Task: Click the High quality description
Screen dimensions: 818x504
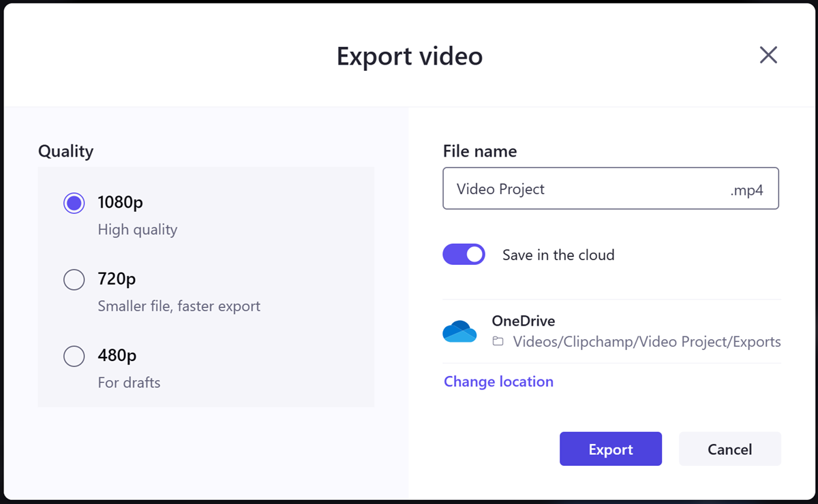Action: (138, 230)
